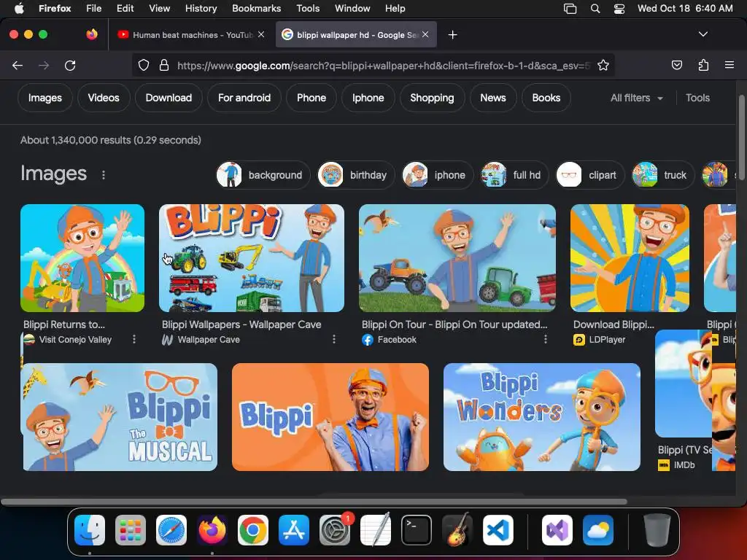Open Firefox application menu hamburger

729,65
